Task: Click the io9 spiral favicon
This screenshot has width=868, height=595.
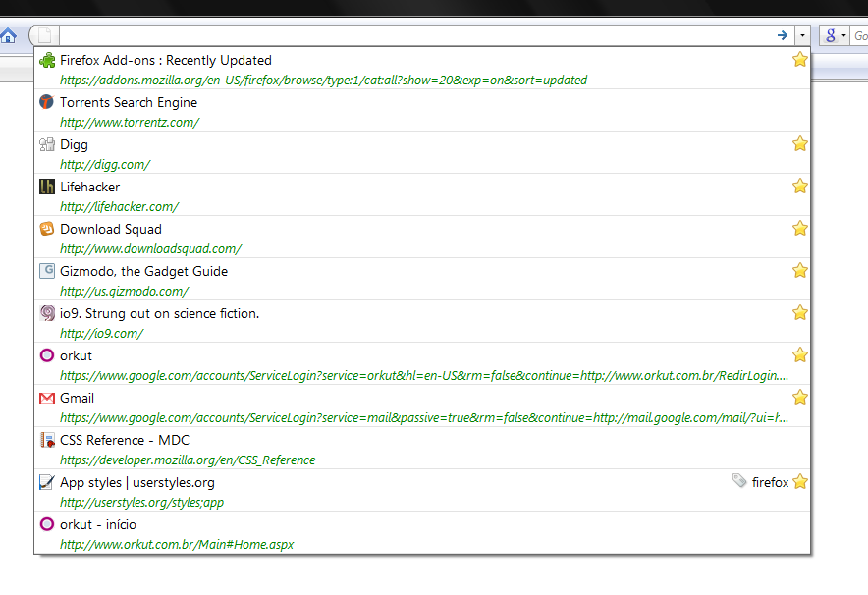Action: coord(47,313)
